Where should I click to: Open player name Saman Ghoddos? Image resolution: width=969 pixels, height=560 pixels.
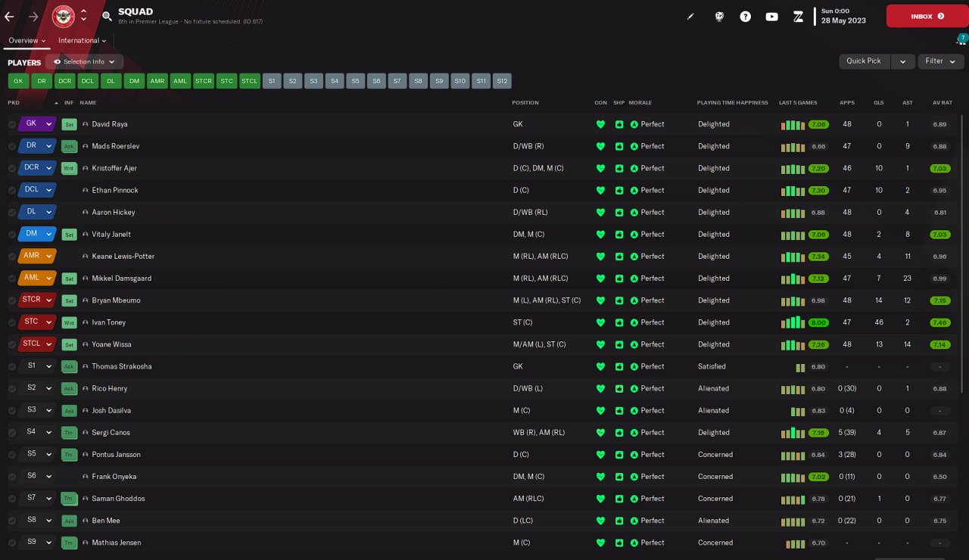click(118, 499)
